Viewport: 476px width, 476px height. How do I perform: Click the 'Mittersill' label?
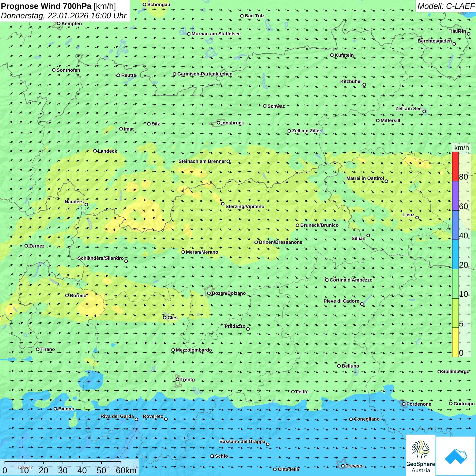pos(390,120)
